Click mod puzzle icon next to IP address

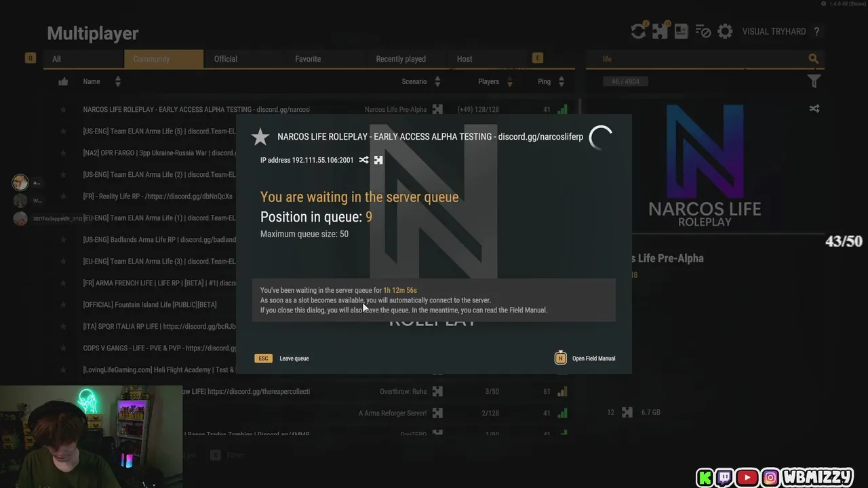pyautogui.click(x=378, y=160)
